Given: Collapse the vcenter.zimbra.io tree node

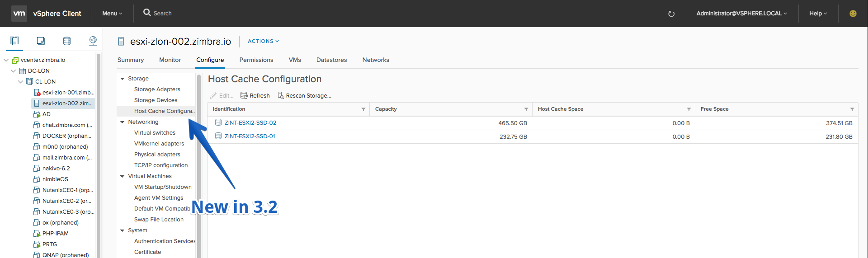Looking at the screenshot, I should click(x=6, y=60).
